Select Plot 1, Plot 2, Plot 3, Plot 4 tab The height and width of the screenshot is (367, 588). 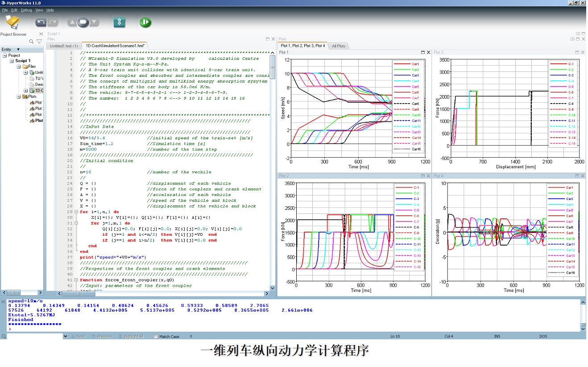302,46
